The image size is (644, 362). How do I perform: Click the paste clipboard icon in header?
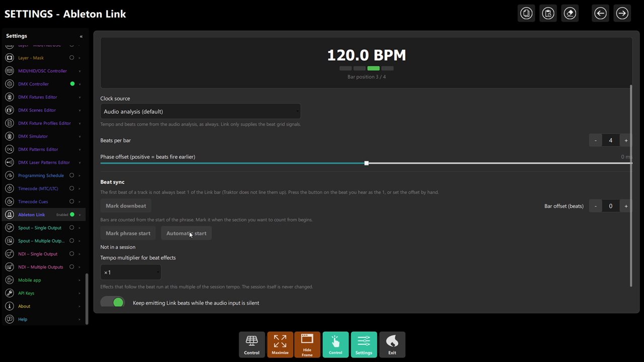click(548, 13)
